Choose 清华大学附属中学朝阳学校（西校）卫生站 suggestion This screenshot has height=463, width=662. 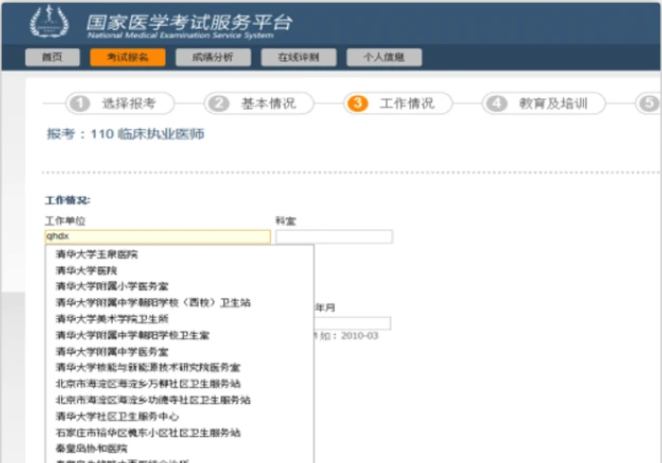[x=153, y=303]
